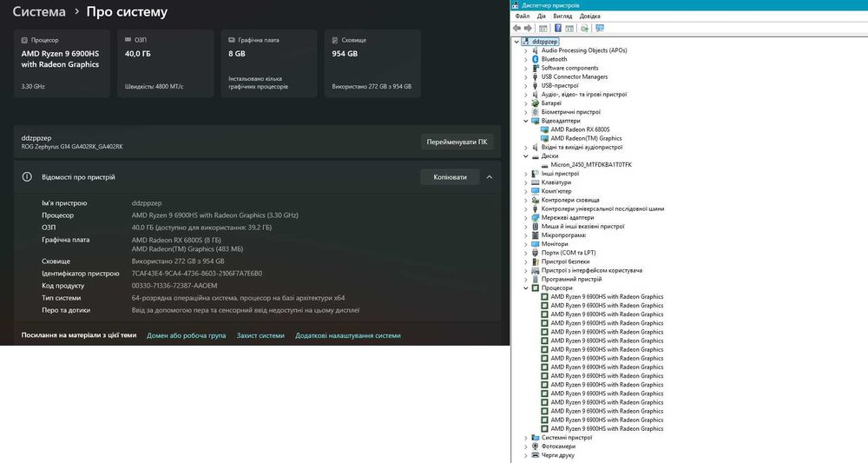Image resolution: width=868 pixels, height=463 pixels.
Task: Click the Процесори category chip icon
Action: click(536, 288)
